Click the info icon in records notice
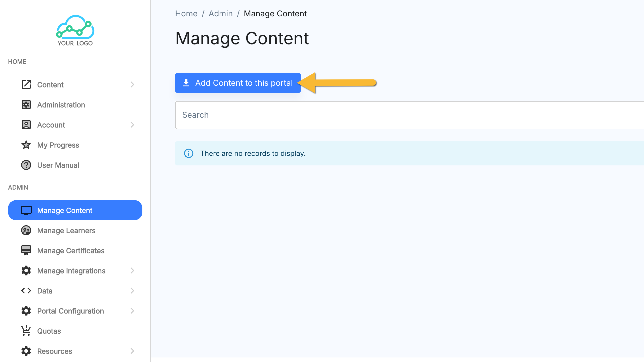 pyautogui.click(x=189, y=153)
